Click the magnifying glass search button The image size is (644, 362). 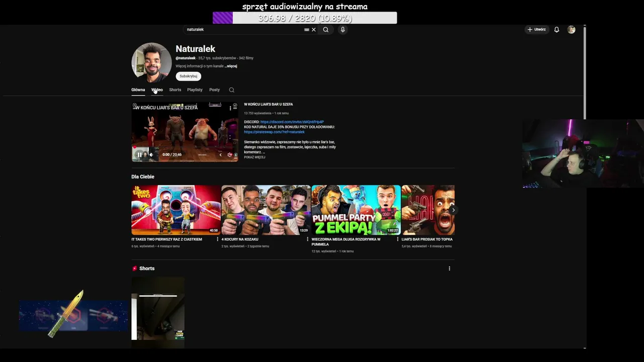pos(326,30)
